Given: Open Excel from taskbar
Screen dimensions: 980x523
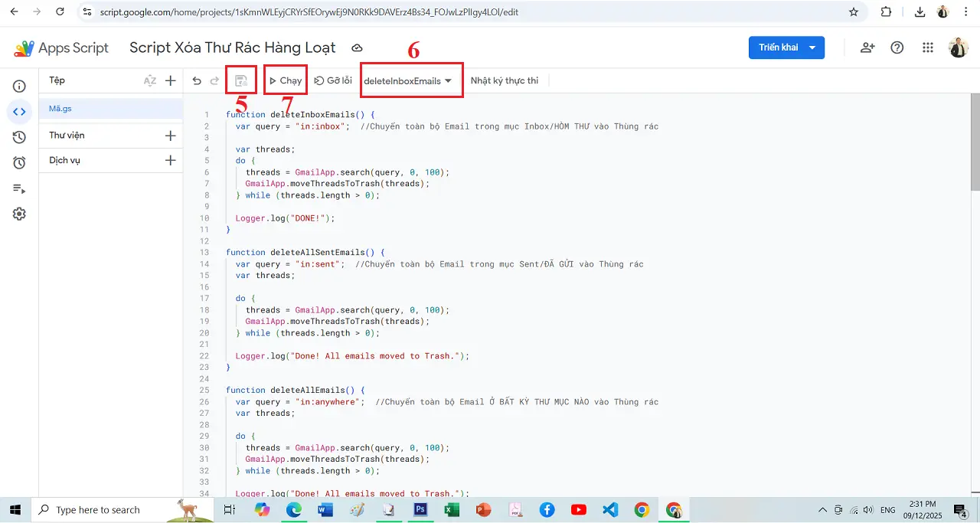Looking at the screenshot, I should click(x=452, y=509).
